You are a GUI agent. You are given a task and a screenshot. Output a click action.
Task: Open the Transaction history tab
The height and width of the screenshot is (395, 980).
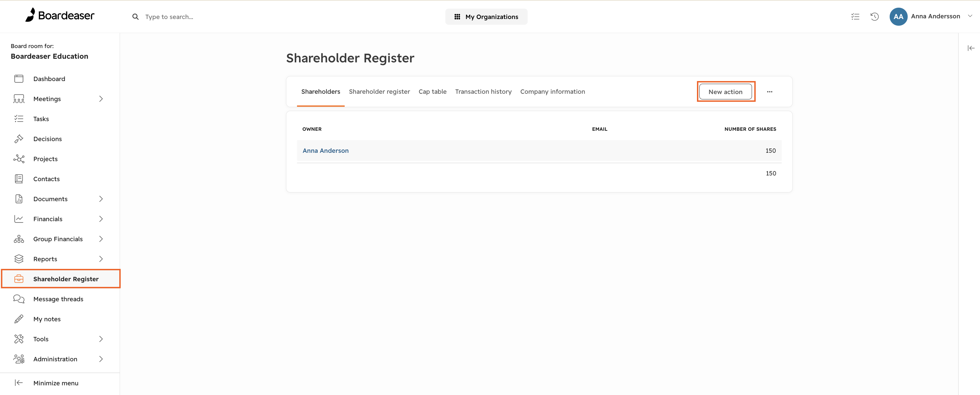[483, 92]
